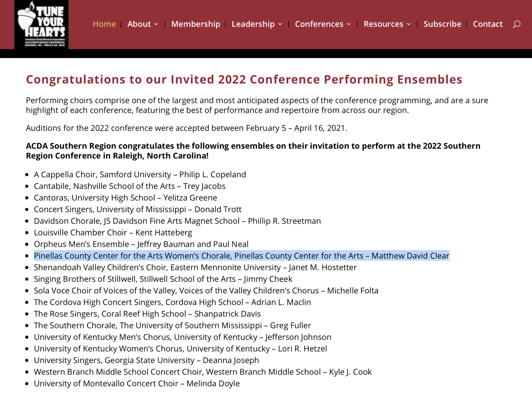
Task: Open the search magnifier icon
Action: 516,24
